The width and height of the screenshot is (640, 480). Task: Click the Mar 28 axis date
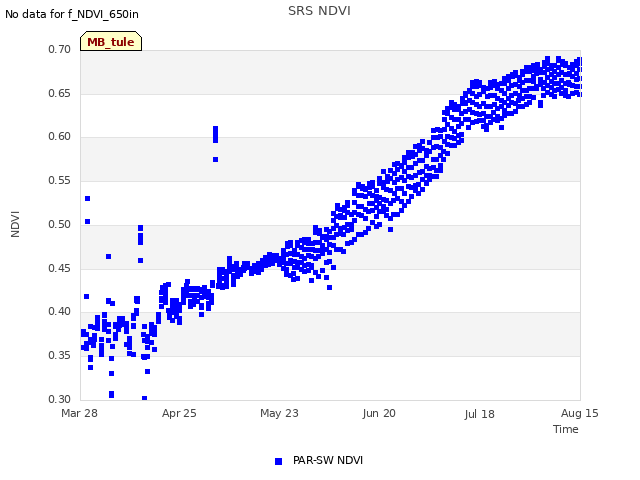point(79,413)
